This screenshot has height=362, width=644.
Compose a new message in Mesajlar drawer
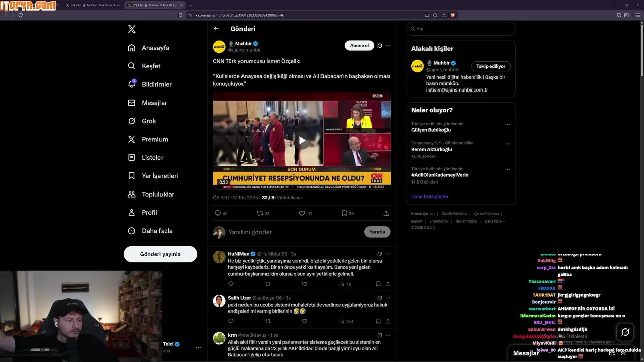(612, 353)
